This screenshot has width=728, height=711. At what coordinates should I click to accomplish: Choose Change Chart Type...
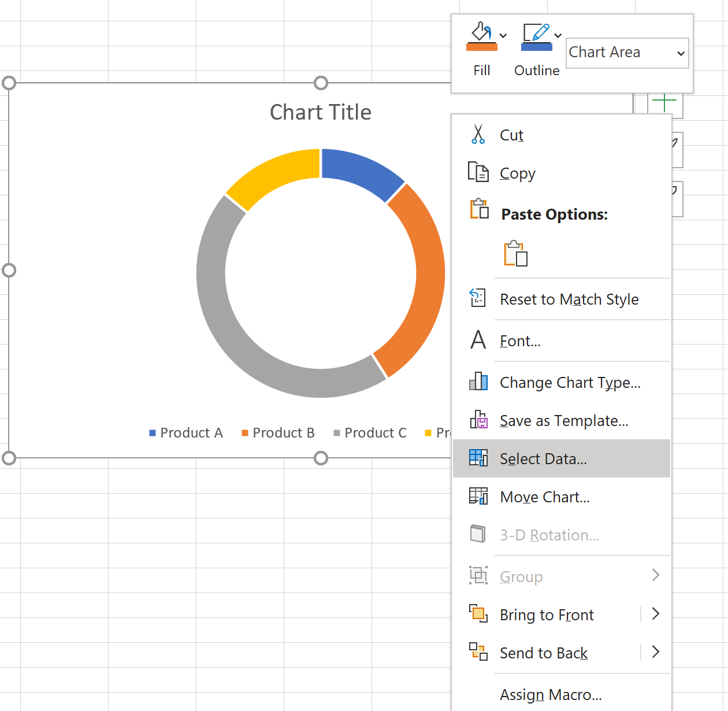[562, 382]
